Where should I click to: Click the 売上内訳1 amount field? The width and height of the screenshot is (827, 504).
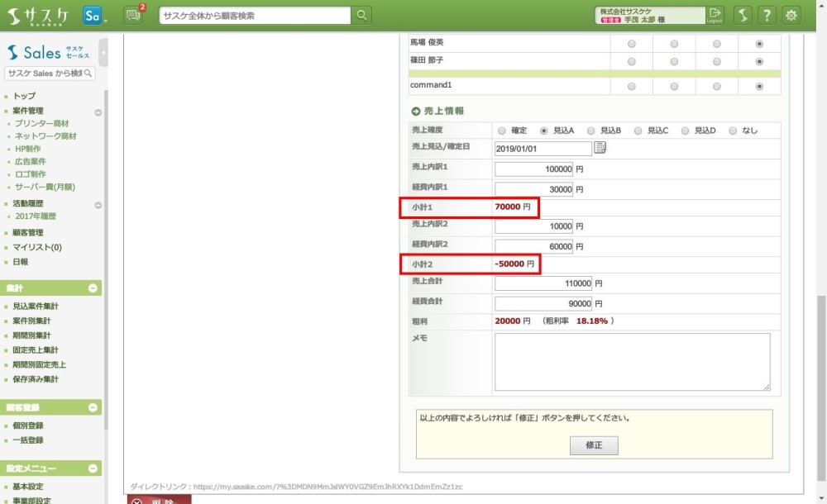point(534,169)
